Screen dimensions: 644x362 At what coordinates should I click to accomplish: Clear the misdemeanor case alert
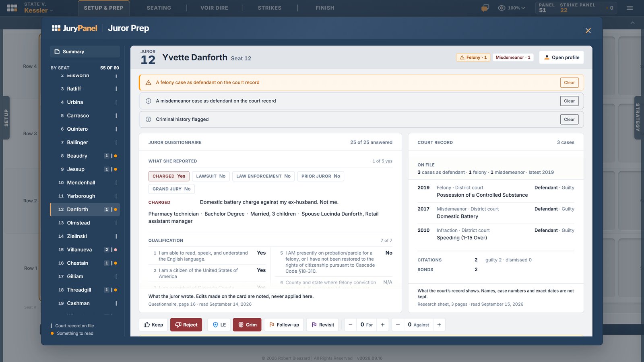click(569, 101)
